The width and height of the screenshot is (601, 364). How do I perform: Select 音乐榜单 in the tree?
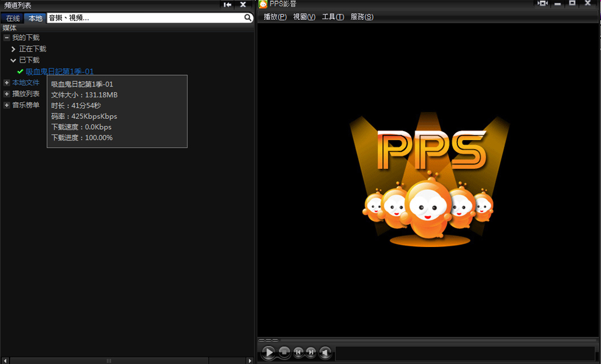[26, 105]
